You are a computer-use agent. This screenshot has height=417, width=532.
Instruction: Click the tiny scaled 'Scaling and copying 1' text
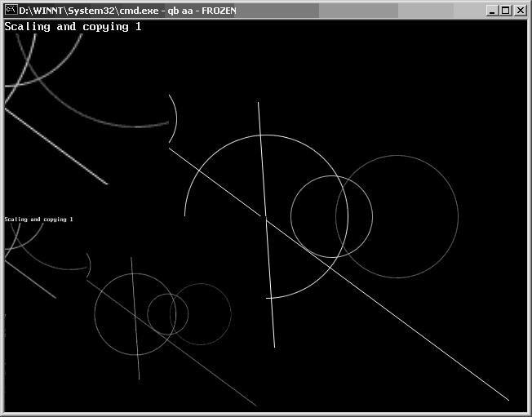pyautogui.click(x=38, y=220)
